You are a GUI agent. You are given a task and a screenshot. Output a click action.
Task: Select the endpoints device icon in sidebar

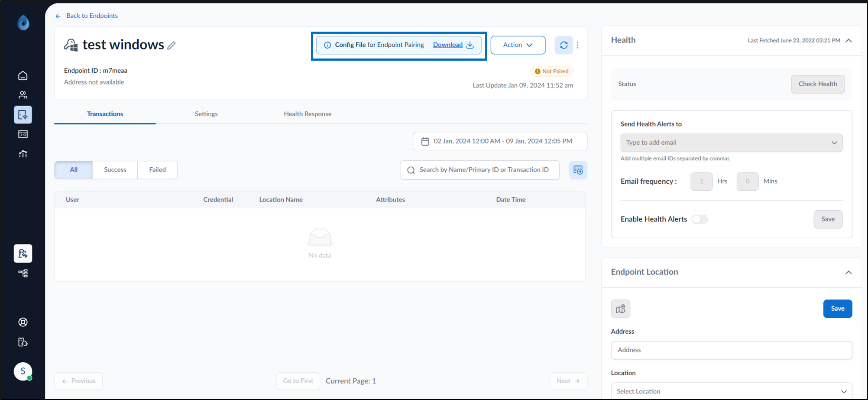pyautogui.click(x=23, y=115)
